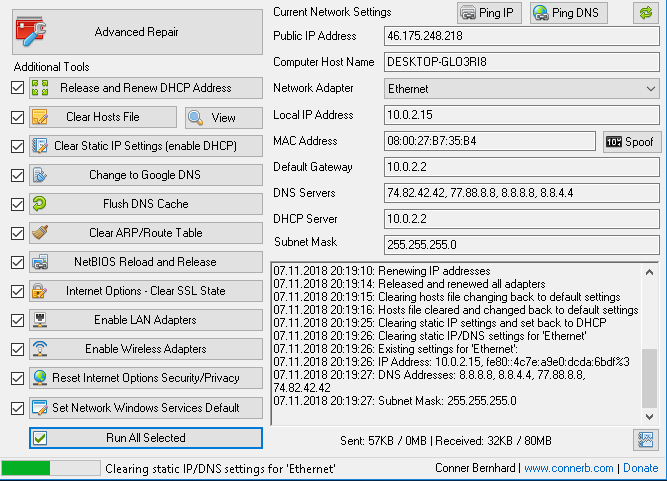Click the Release and Renew DHCP icon

[40, 88]
